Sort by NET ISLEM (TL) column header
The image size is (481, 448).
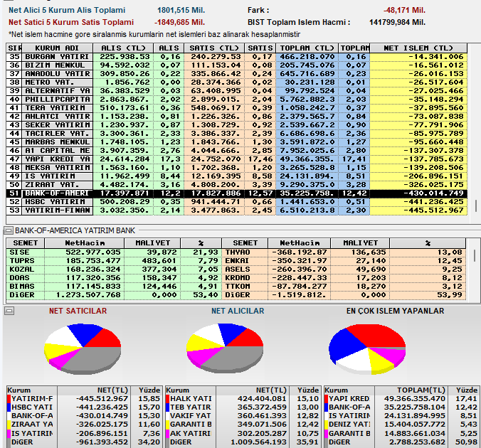[418, 48]
